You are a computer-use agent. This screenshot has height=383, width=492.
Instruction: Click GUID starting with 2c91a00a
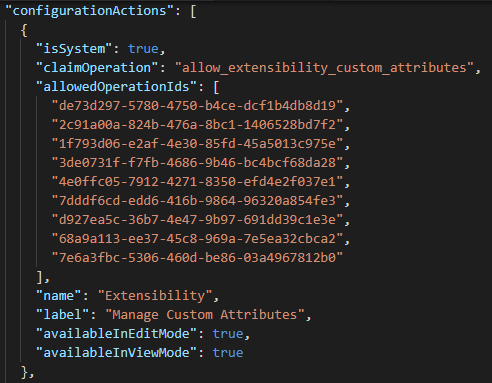pos(197,125)
